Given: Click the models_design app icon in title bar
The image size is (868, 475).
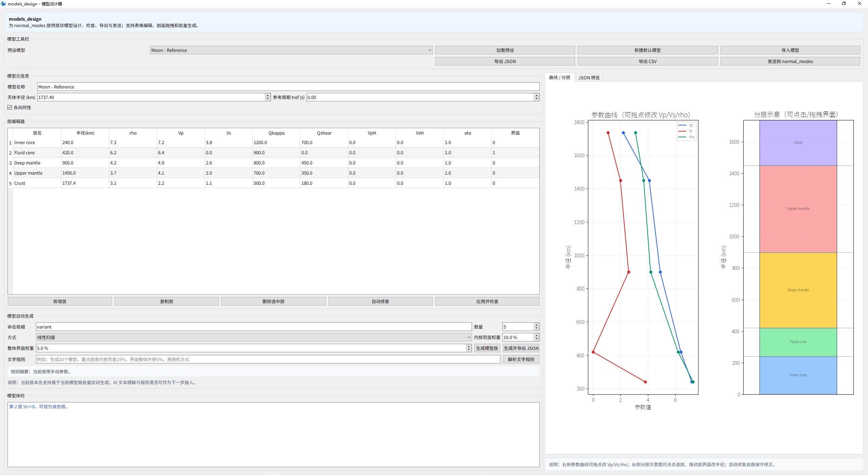Looking at the screenshot, I should (x=3, y=4).
